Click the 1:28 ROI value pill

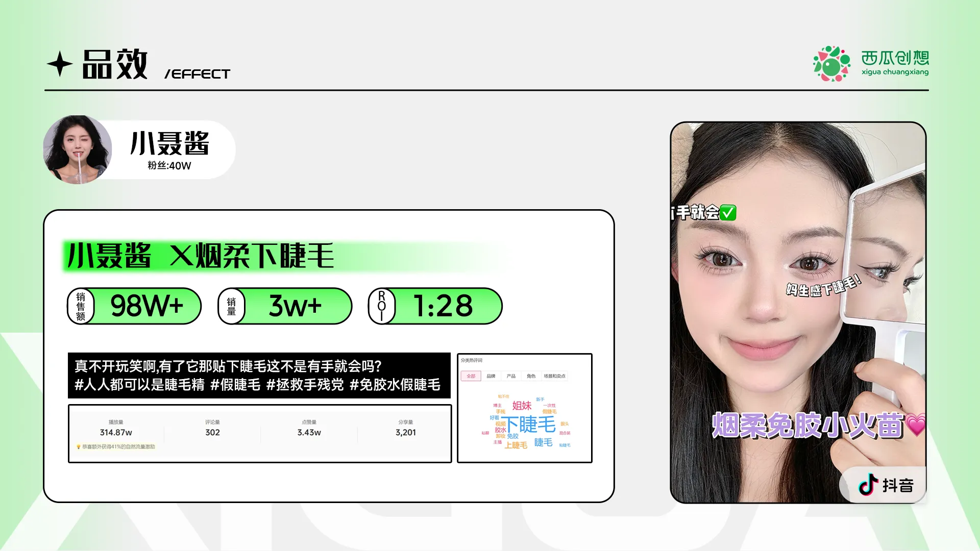tap(443, 306)
